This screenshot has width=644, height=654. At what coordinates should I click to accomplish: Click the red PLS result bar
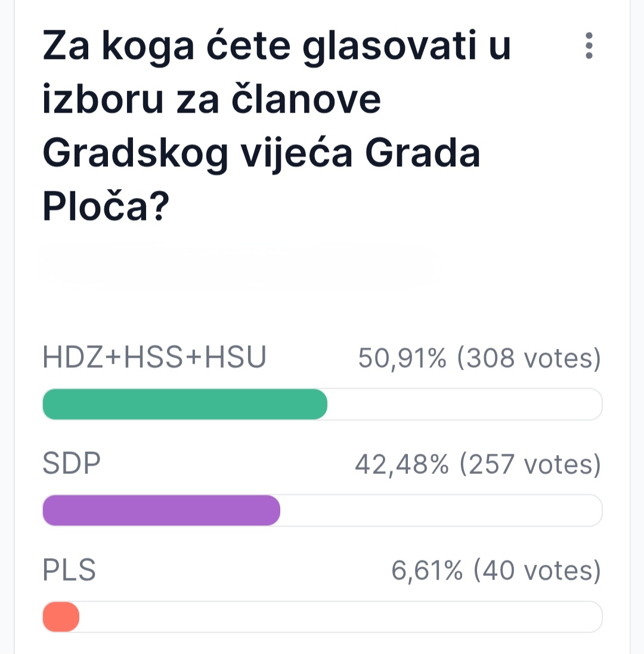pos(61,617)
